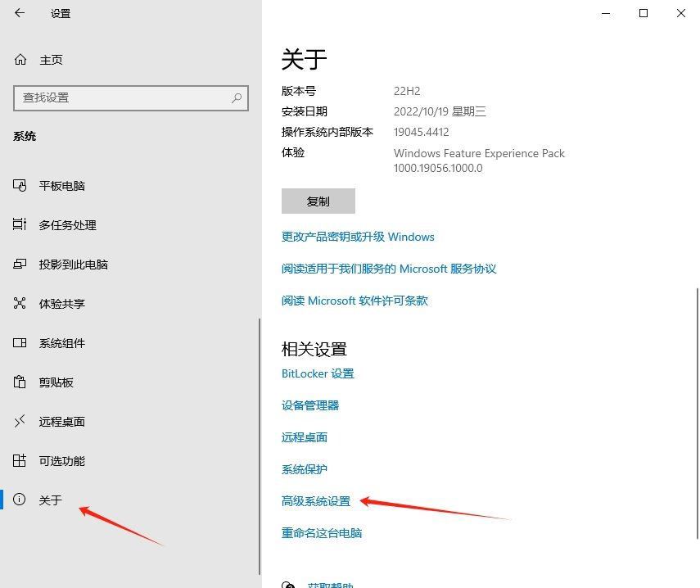Open 阅读 Microsoft 软件许可条款
Screen dimensions: 700x588
355,301
